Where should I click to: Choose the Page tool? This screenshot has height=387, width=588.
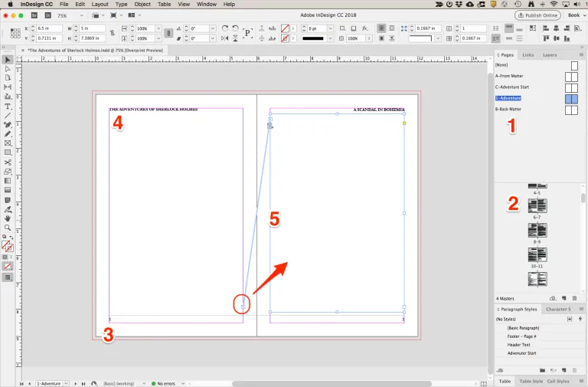tap(8, 77)
